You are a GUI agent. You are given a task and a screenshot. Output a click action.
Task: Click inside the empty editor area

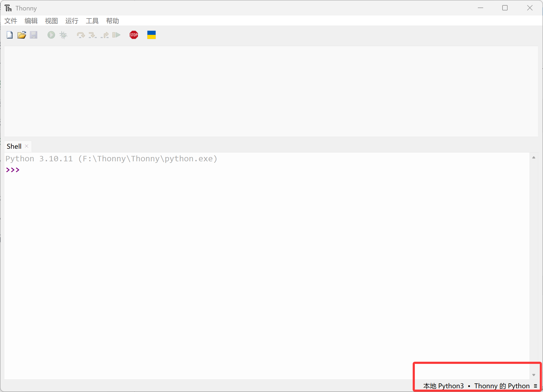pos(271,91)
